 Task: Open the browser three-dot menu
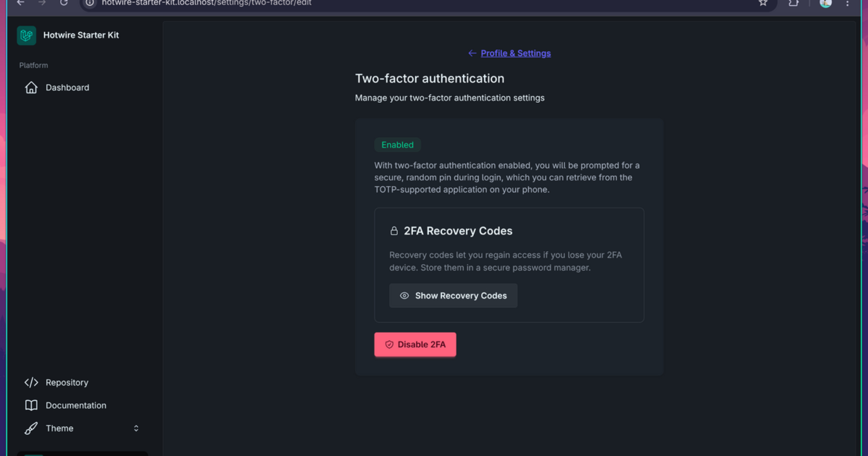[x=847, y=3]
